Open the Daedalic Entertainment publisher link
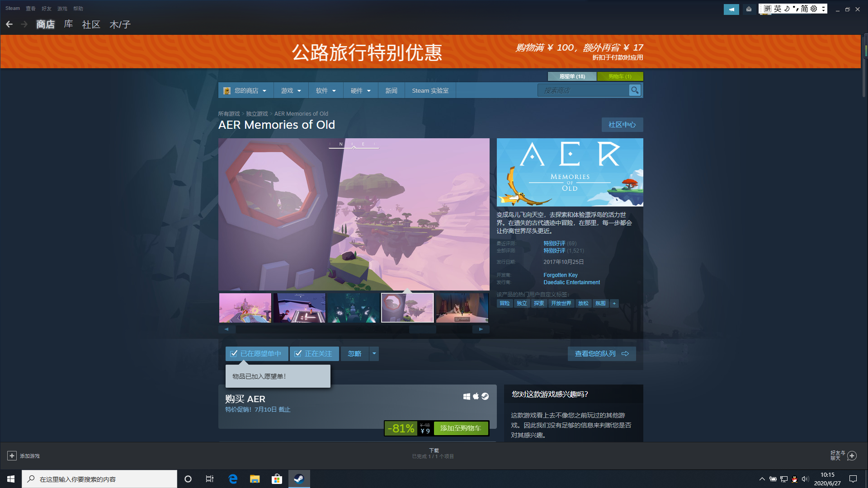The width and height of the screenshot is (868, 488). tap(572, 282)
